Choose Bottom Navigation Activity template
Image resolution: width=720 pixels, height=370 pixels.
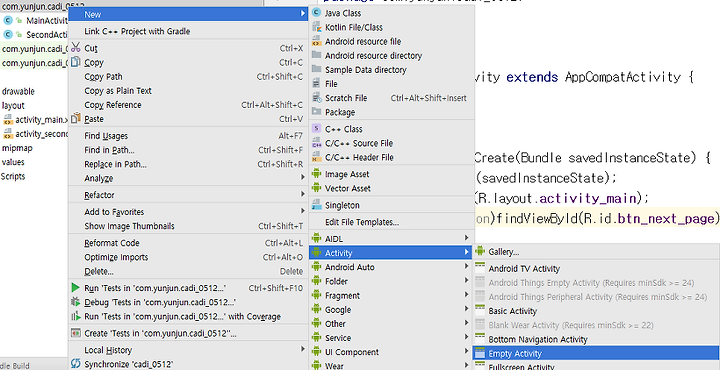(x=596, y=340)
